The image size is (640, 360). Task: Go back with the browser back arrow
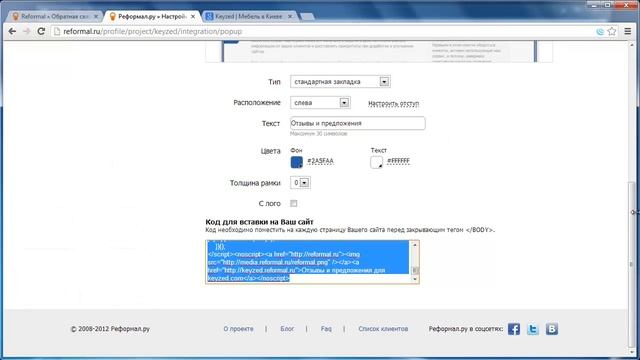(12, 31)
